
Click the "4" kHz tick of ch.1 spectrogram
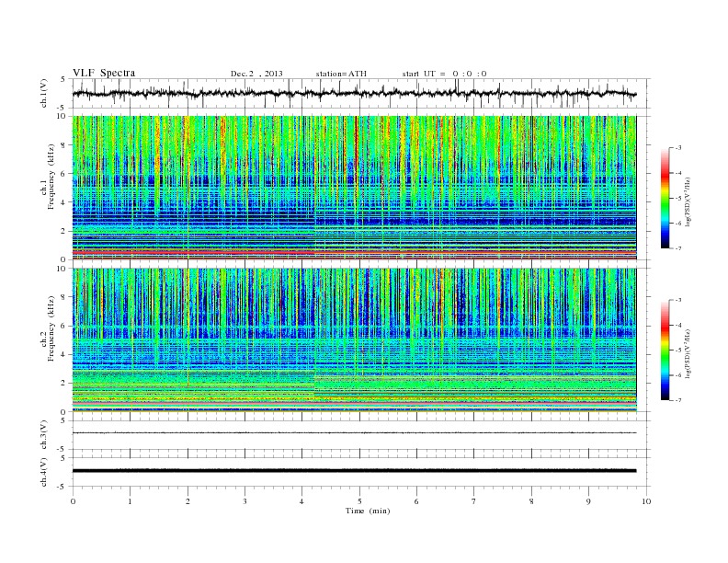tap(63, 202)
